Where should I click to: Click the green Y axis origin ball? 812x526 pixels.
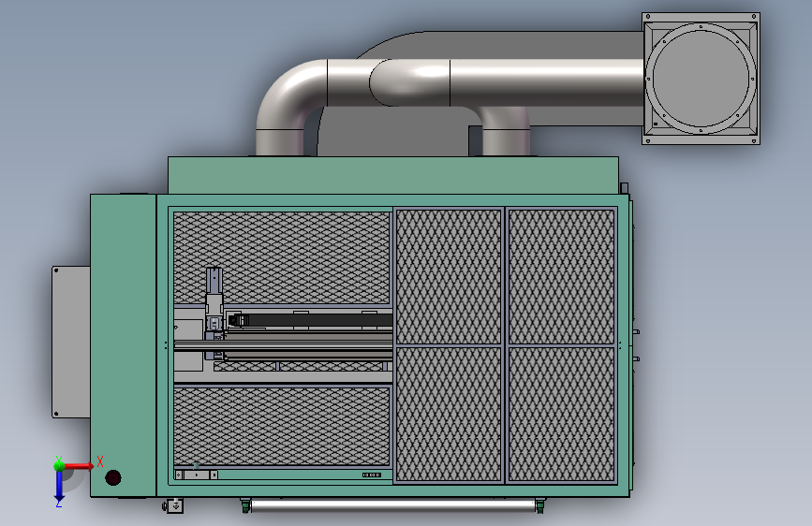coord(60,465)
